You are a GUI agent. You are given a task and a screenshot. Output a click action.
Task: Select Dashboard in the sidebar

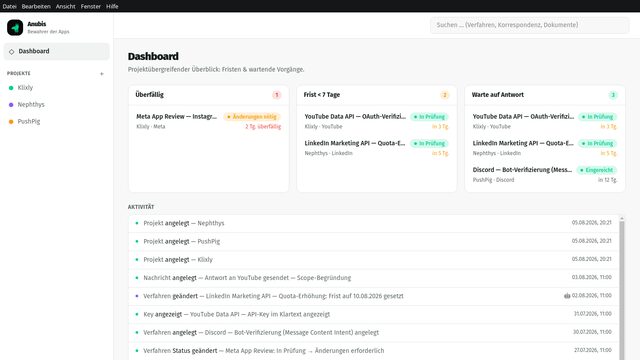coord(57,51)
